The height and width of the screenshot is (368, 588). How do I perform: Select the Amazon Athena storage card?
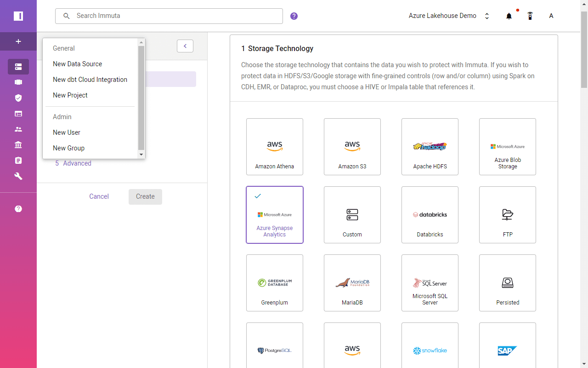pyautogui.click(x=275, y=147)
